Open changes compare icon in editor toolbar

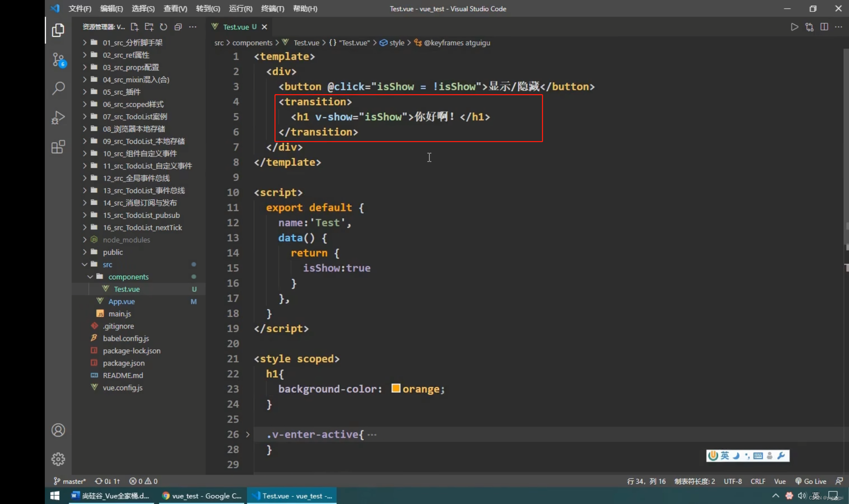[809, 27]
